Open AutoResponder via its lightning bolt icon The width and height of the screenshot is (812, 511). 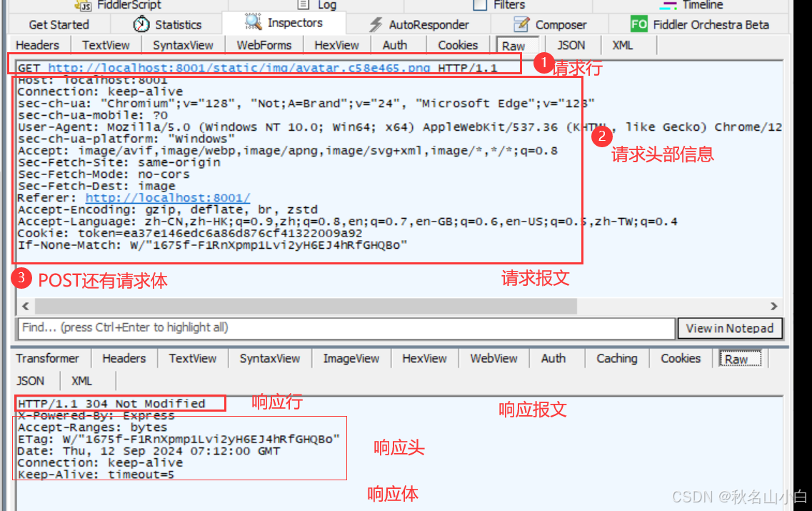(375, 24)
